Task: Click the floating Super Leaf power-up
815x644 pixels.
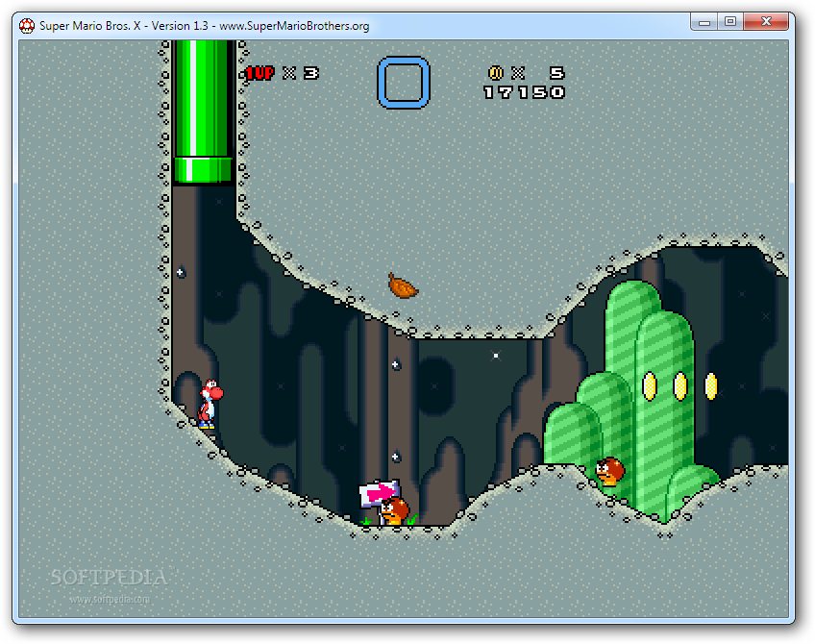Action: (403, 285)
